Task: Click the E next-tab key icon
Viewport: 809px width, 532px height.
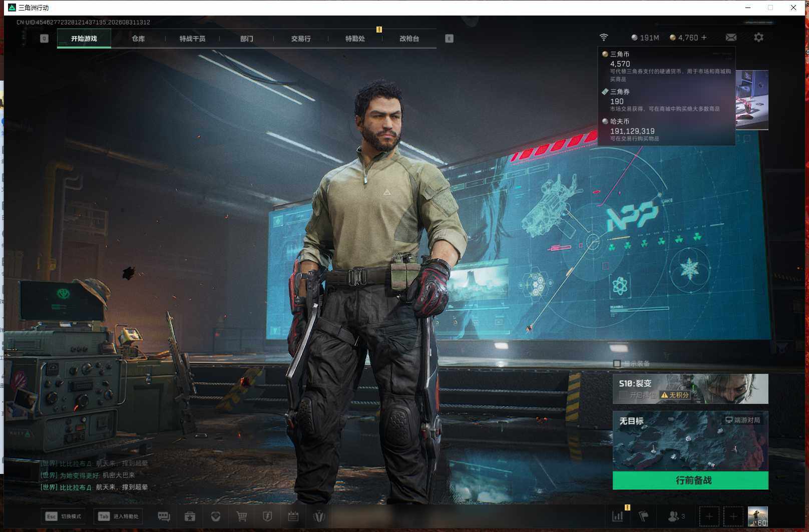Action: click(449, 39)
